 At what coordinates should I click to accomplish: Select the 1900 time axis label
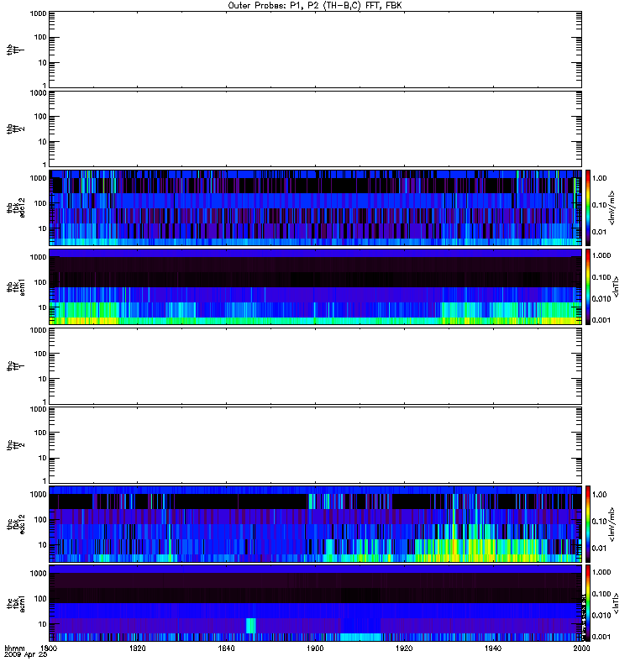point(316,648)
